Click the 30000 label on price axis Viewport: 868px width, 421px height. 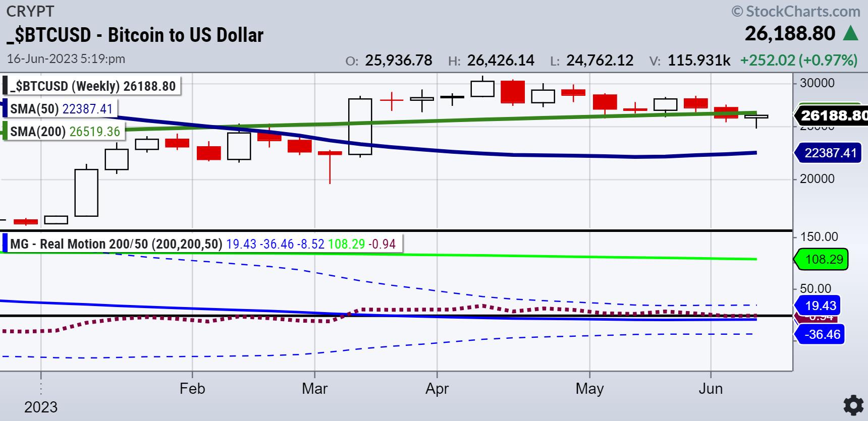817,83
